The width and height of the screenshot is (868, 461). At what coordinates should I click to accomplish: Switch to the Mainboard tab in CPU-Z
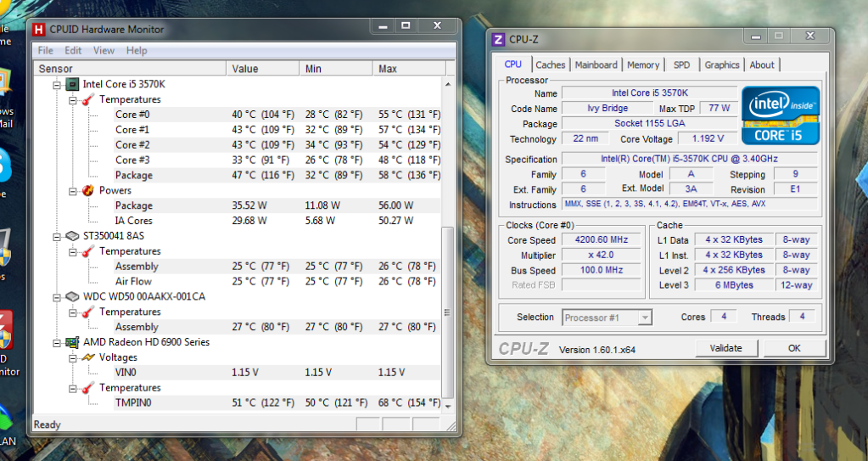point(596,65)
